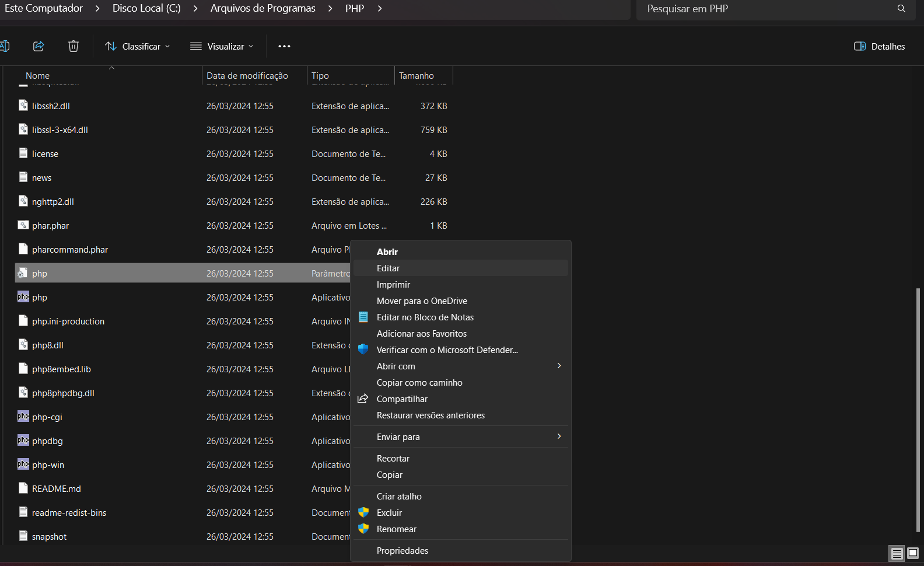924x566 pixels.
Task: Open the three-dots more options menu
Action: coord(284,46)
